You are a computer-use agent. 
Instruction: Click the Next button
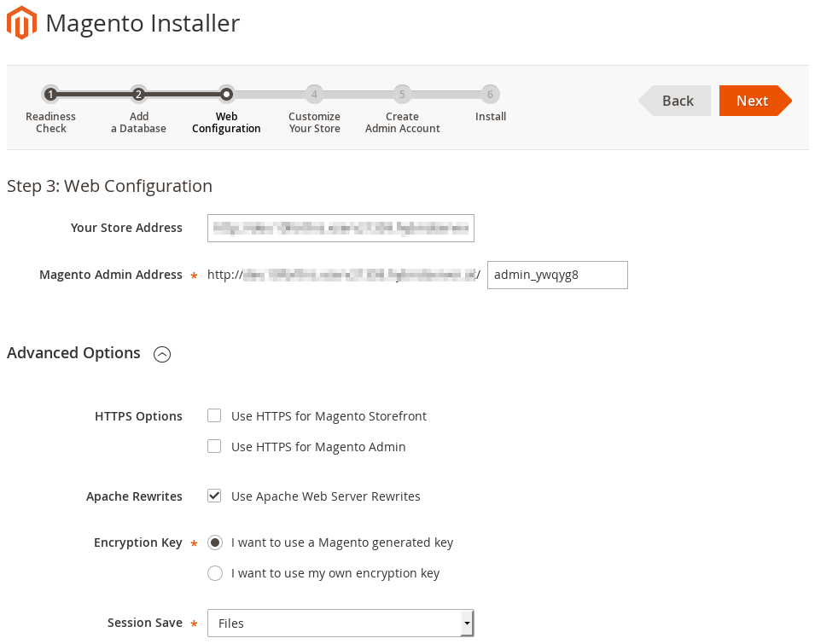tap(755, 101)
